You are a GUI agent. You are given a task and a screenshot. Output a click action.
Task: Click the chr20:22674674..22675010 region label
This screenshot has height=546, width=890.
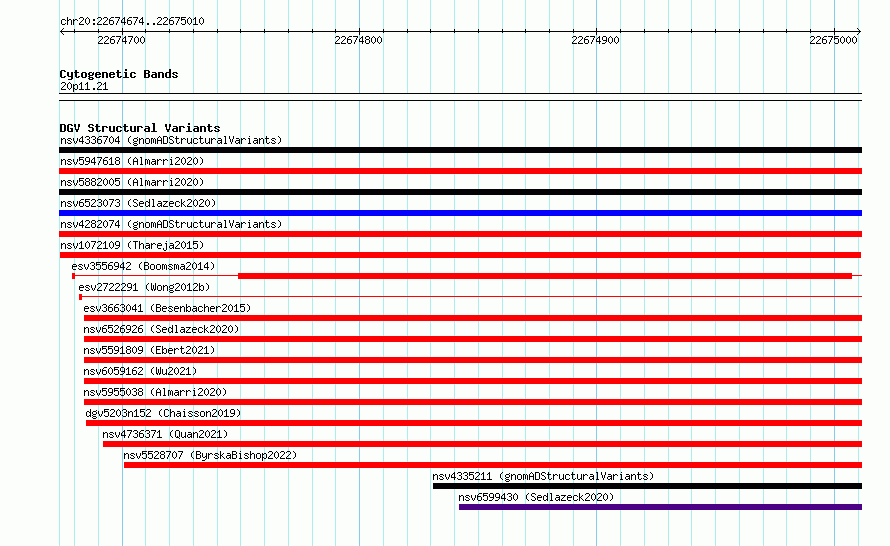tap(132, 21)
